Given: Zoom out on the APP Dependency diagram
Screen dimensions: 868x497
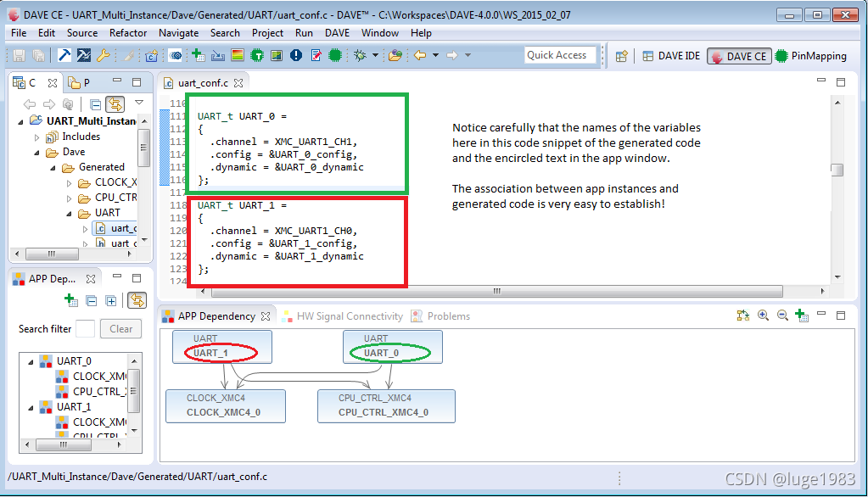Looking at the screenshot, I should (782, 316).
